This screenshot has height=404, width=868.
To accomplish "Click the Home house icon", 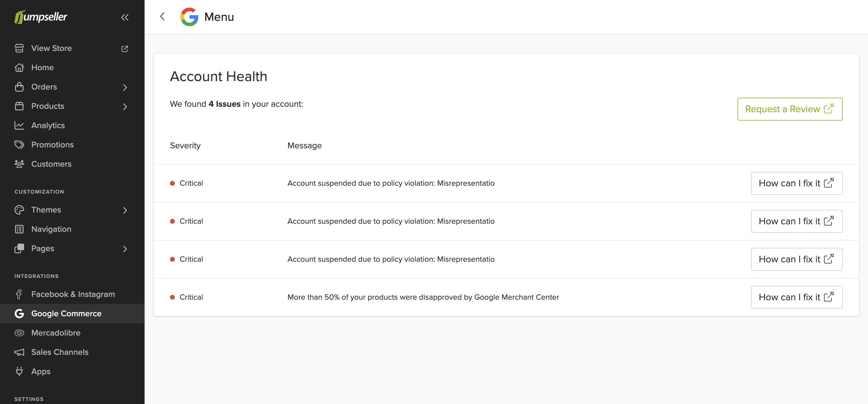I will (19, 68).
